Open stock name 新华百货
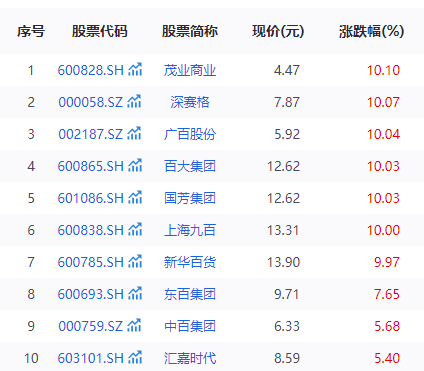424x371 pixels. [190, 262]
